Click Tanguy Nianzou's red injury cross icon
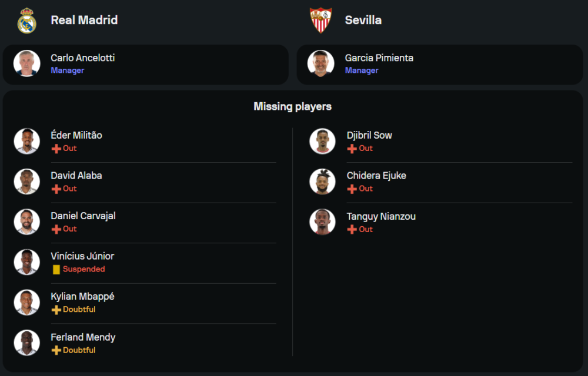Screen dimensions: 588x376 tap(352, 230)
